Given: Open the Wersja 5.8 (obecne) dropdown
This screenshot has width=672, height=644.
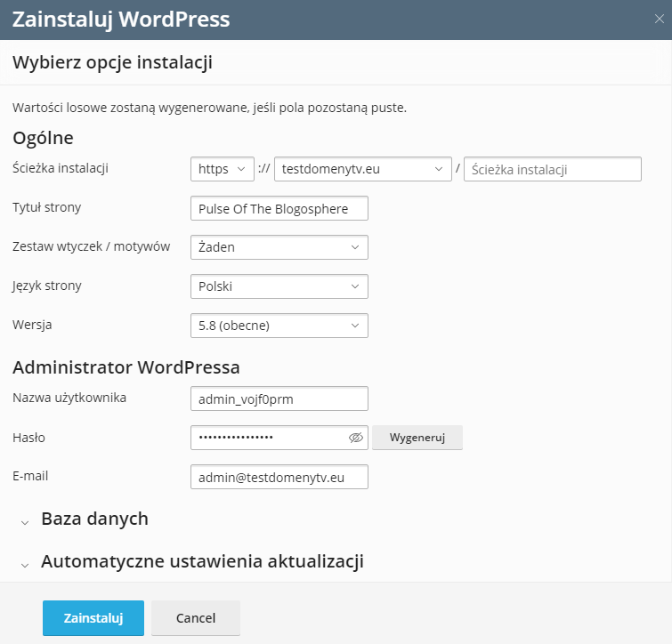Looking at the screenshot, I should pos(279,326).
